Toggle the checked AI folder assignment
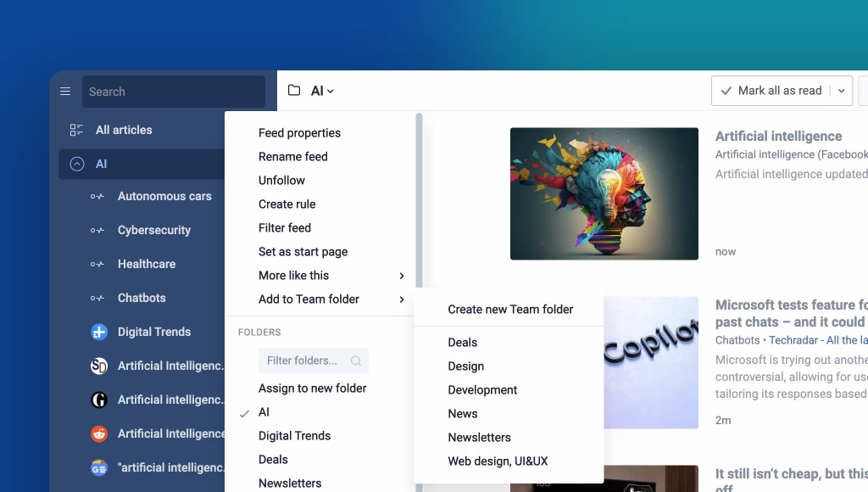This screenshot has height=492, width=868. 264,412
